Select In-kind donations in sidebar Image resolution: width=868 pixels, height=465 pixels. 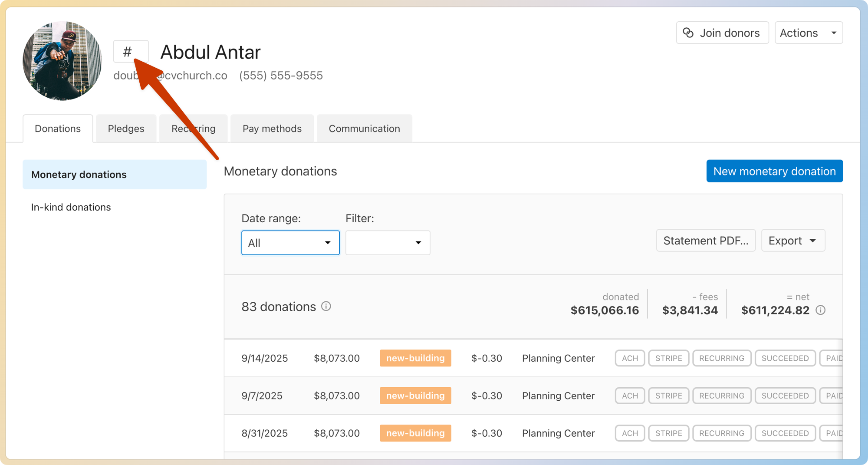coord(71,207)
